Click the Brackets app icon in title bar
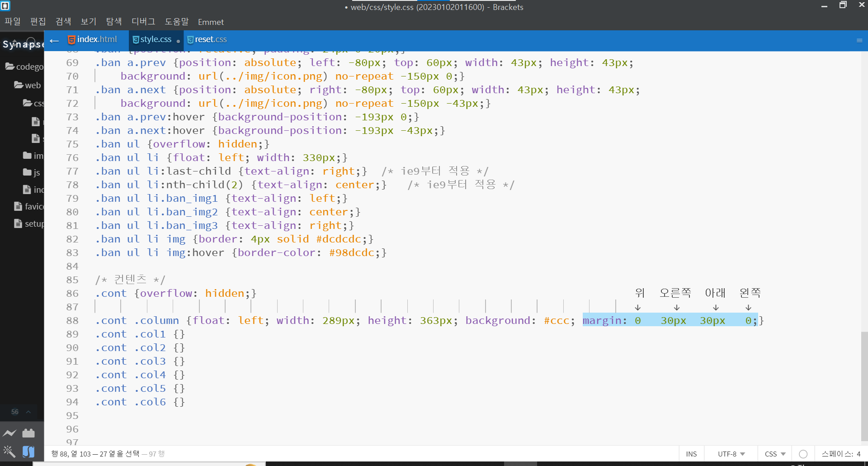This screenshot has height=466, width=868. 5,6
